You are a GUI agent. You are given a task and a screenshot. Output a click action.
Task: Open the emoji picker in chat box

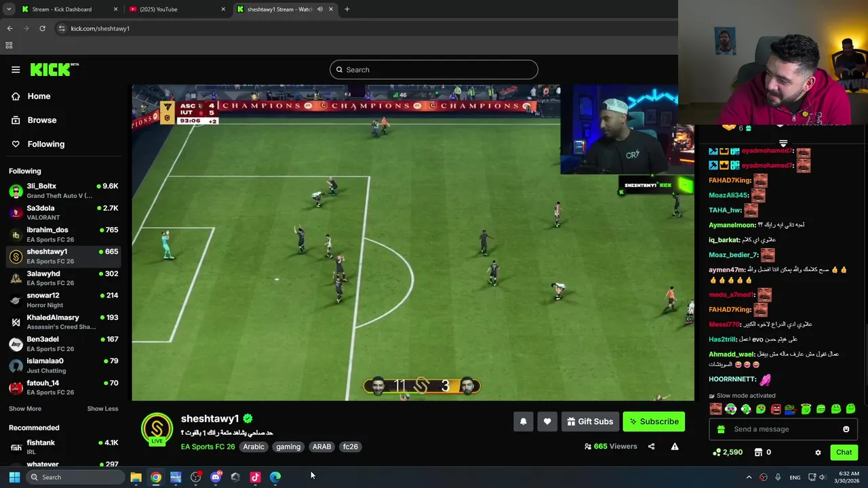[x=846, y=429]
